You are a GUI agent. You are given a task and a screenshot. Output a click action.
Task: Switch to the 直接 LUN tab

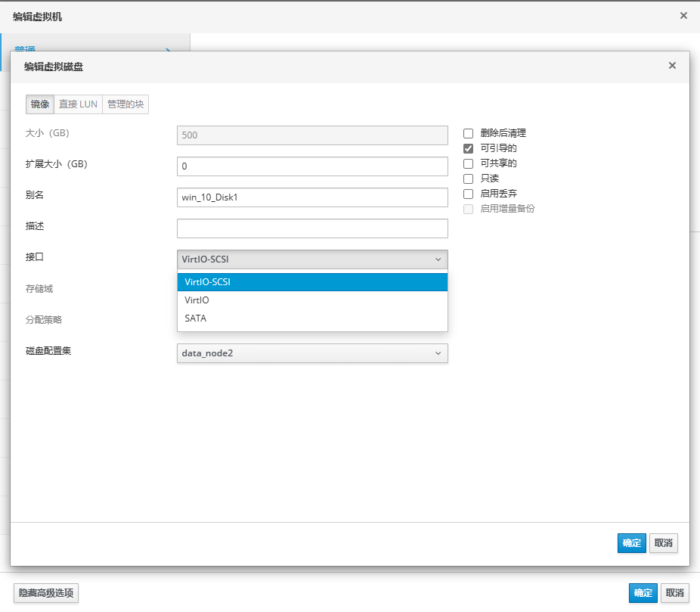pyautogui.click(x=78, y=104)
